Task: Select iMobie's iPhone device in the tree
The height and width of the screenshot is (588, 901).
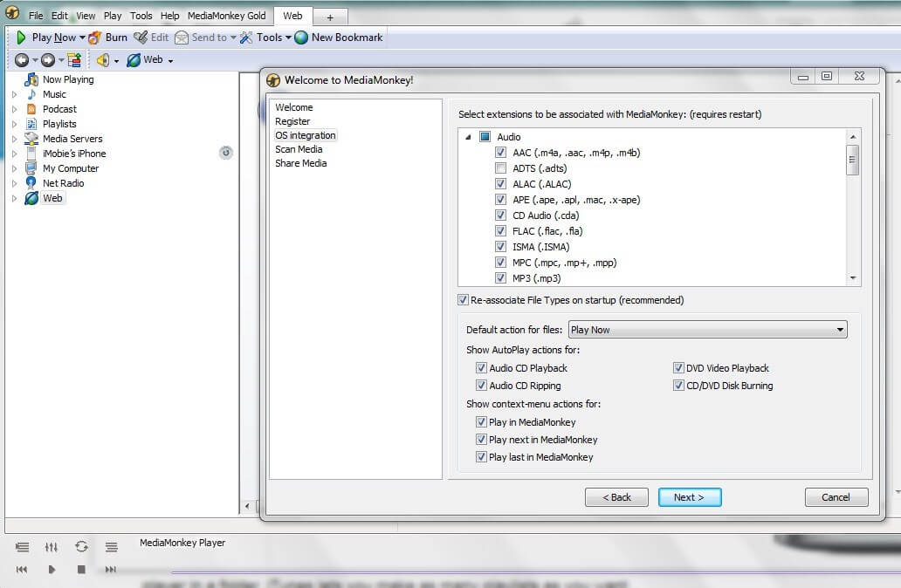Action: coord(75,154)
